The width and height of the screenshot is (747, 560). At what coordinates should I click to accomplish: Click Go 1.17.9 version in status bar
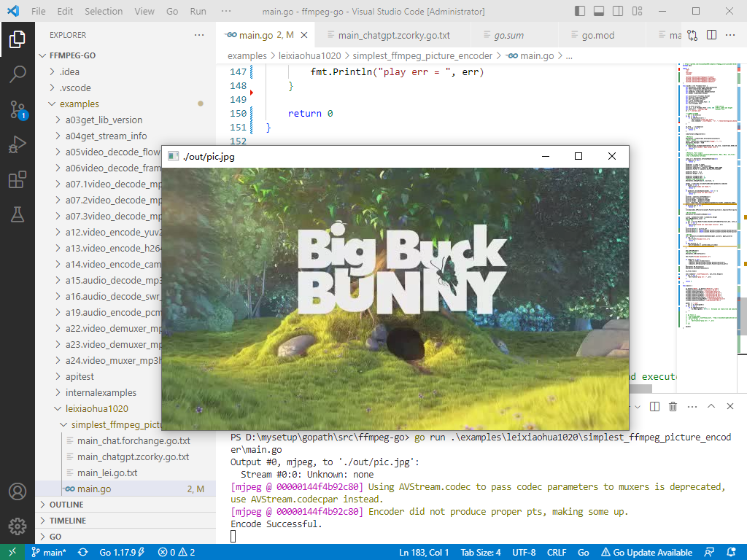click(x=122, y=553)
